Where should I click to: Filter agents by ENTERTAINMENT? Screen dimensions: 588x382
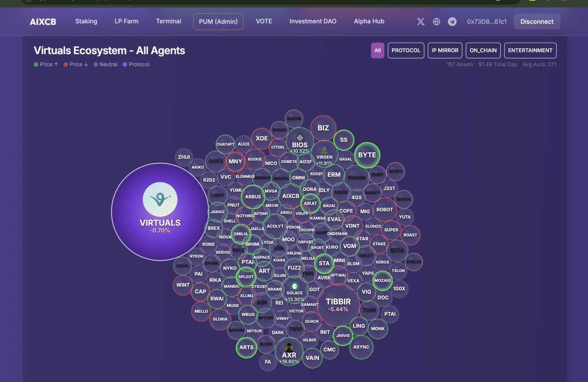coord(530,51)
